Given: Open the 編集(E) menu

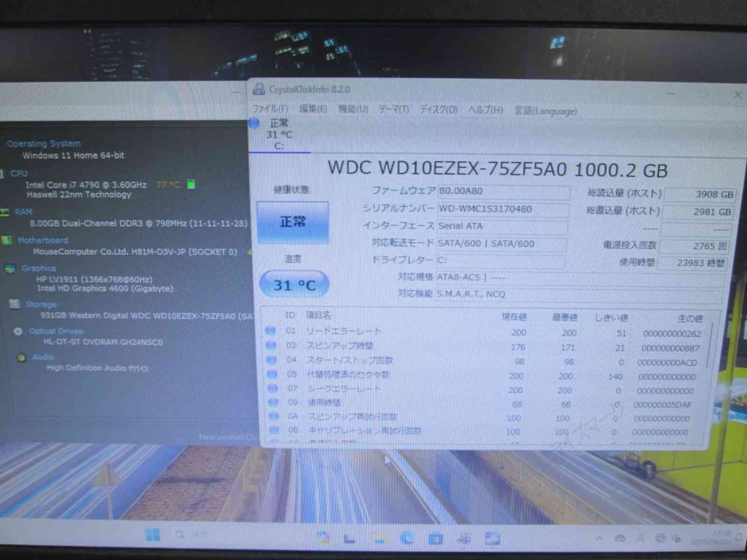Looking at the screenshot, I should point(313,109).
